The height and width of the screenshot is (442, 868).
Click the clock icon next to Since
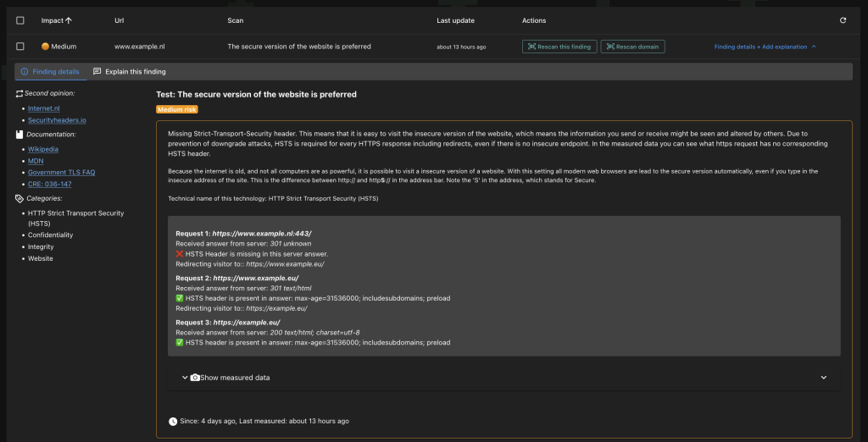173,421
